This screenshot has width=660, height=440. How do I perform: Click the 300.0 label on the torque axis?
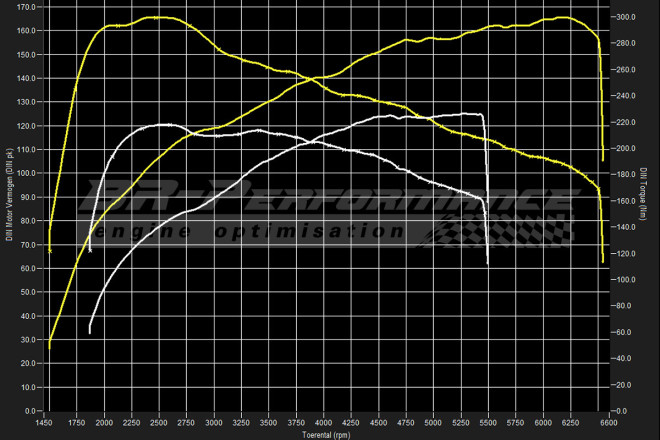point(624,18)
